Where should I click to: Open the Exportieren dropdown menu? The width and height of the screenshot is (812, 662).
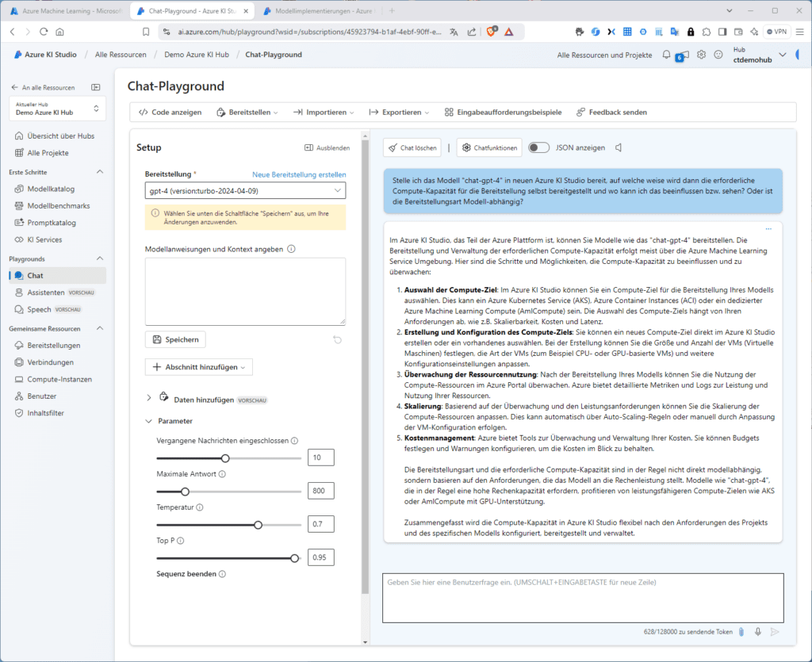(x=400, y=113)
